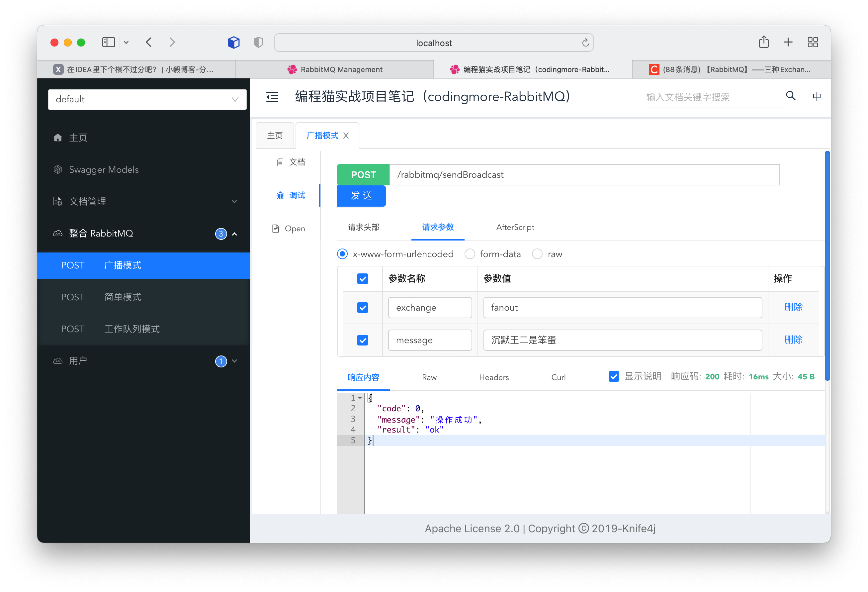Uncheck the exchange parameter checkbox
Image resolution: width=868 pixels, height=592 pixels.
[362, 308]
